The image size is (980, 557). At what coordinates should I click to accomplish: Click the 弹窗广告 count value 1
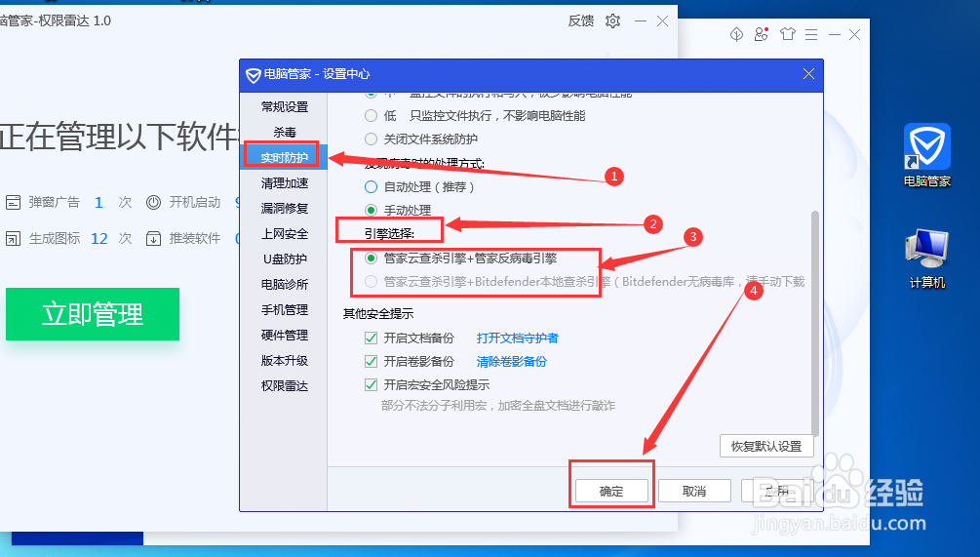[98, 203]
